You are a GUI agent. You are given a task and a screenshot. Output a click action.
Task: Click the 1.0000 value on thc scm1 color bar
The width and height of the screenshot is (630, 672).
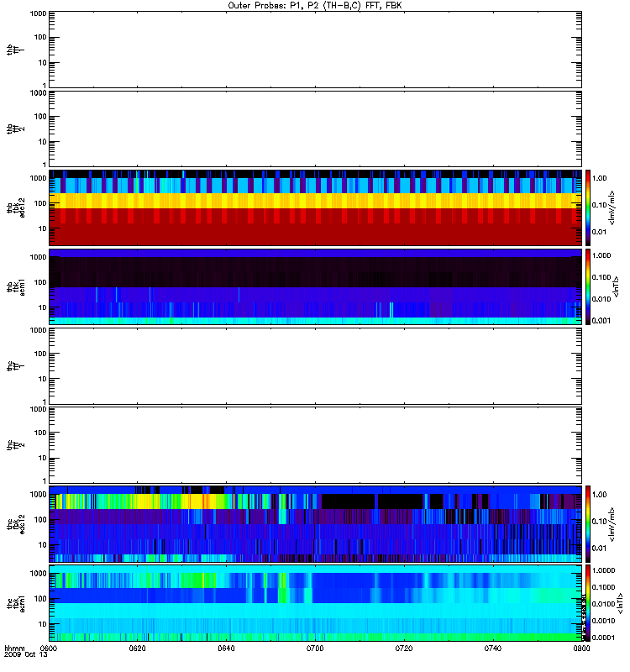[603, 570]
